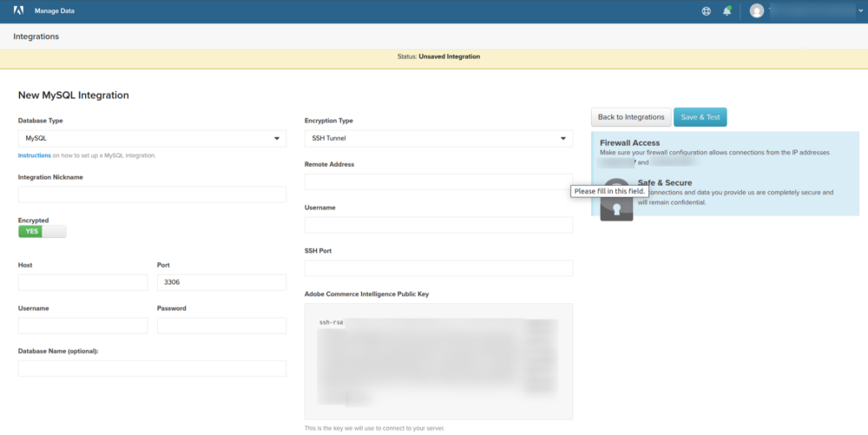The height and width of the screenshot is (435, 868).
Task: Focus the Integration Nickname field
Action: 152,194
